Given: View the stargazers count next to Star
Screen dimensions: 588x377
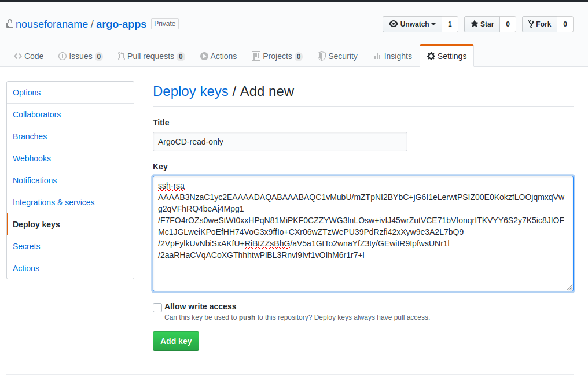Looking at the screenshot, I should [508, 24].
